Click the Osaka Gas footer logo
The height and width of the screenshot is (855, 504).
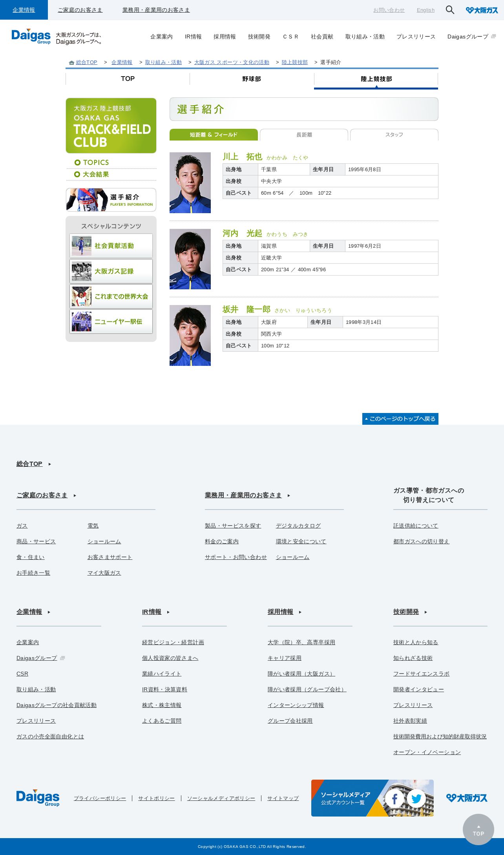click(467, 798)
